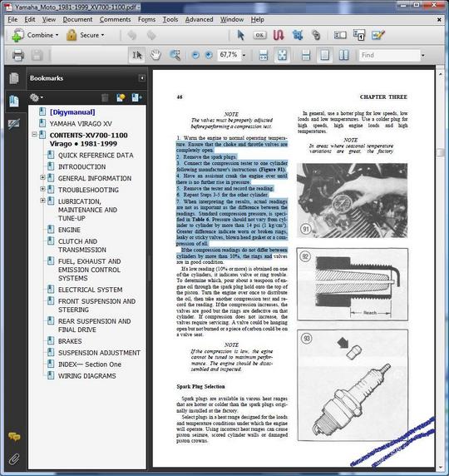Image resolution: width=449 pixels, height=476 pixels.
Task: Click the OK button form tool
Action: [259, 35]
